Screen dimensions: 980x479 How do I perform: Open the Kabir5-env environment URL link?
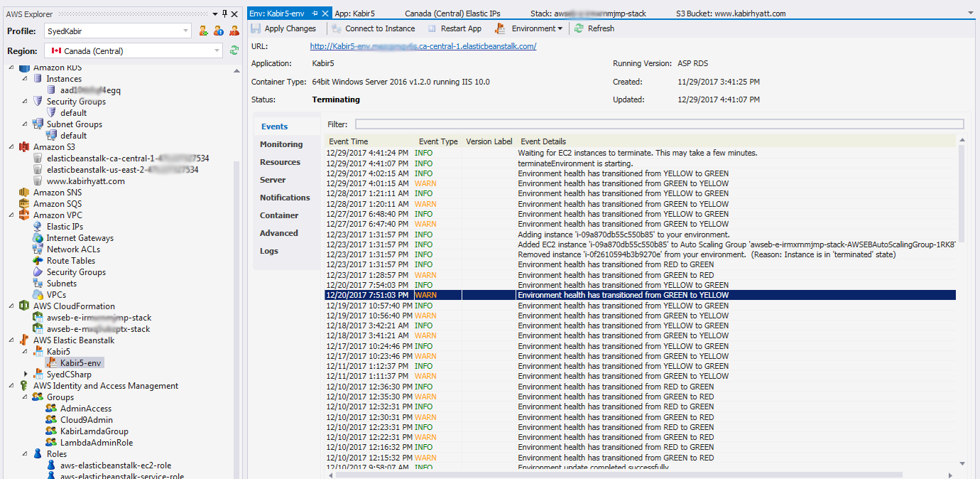423,46
